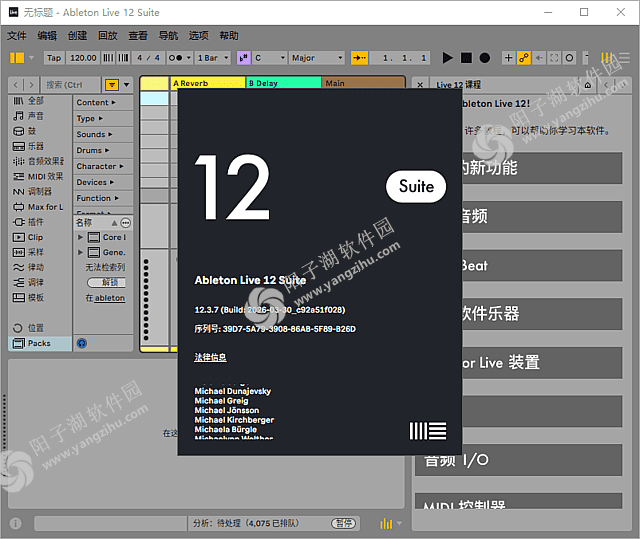640x539 pixels.
Task: Toggle the yellow automation arm button
Action: [524, 58]
